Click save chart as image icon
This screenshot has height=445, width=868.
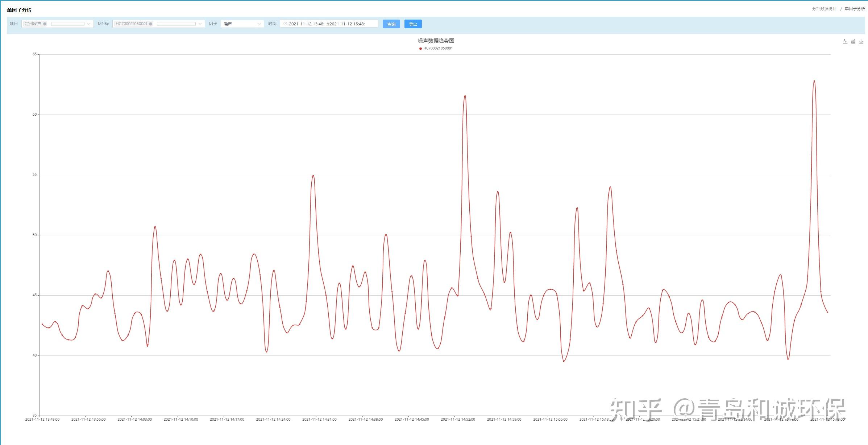(x=861, y=41)
